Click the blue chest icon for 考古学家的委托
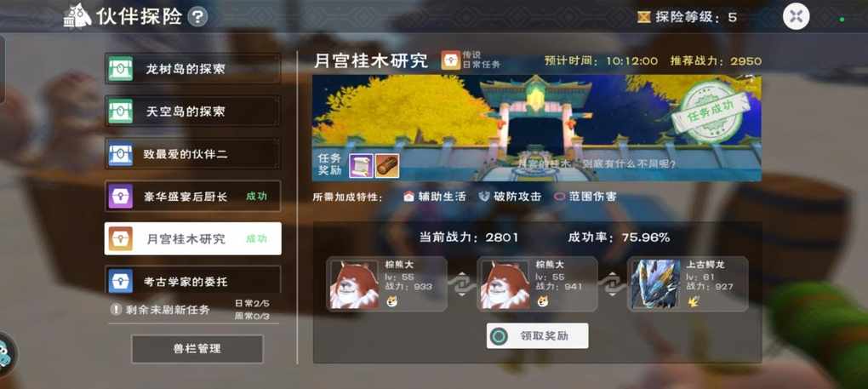Screen dimensions: 868x389 [121, 281]
